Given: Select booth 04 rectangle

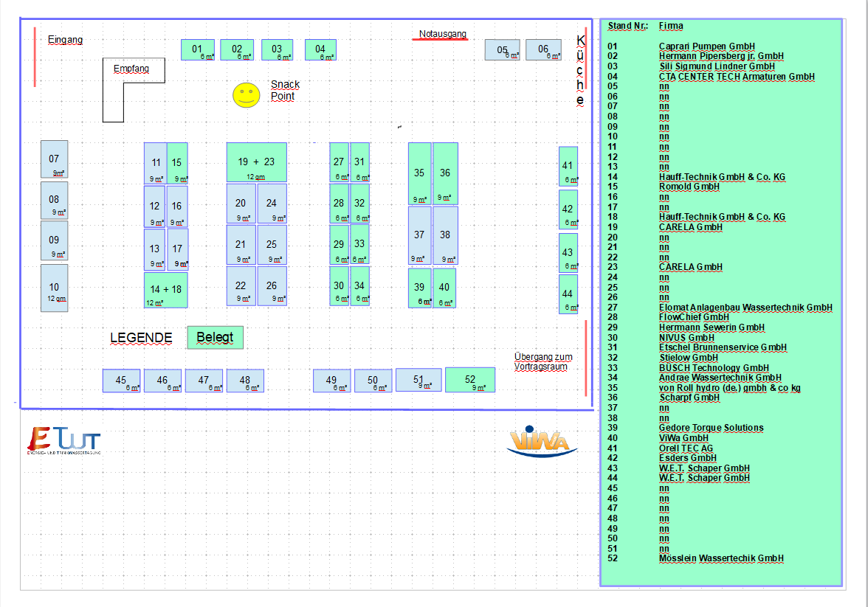Looking at the screenshot, I should (320, 50).
